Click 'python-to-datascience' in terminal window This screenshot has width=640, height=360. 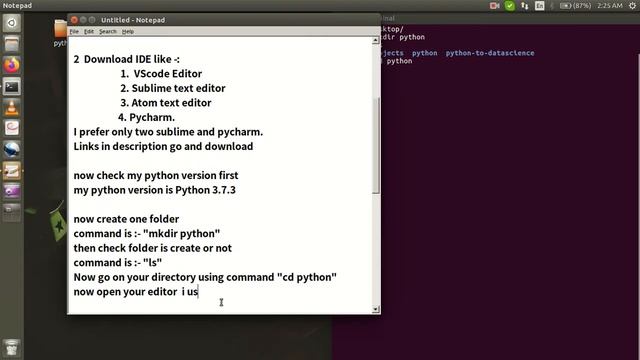490,53
